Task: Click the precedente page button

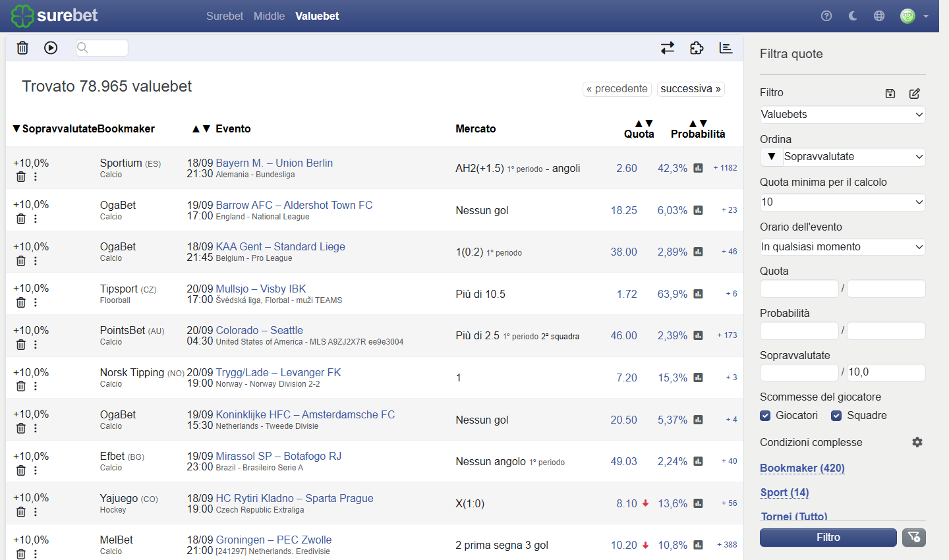Action: pos(617,89)
